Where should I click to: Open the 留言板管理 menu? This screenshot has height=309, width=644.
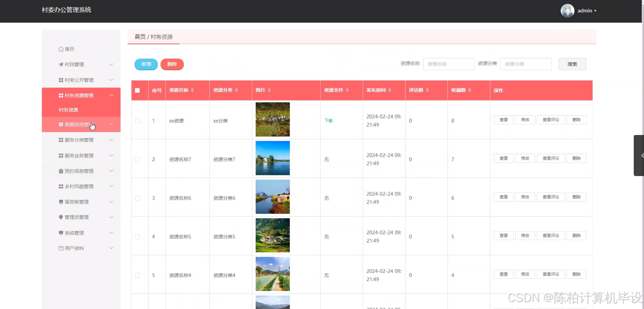pyautogui.click(x=81, y=202)
